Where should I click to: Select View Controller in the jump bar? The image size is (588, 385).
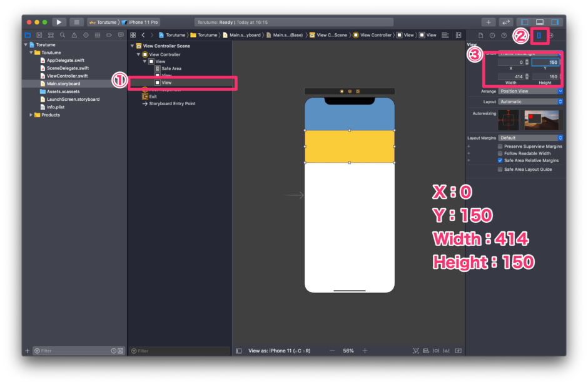pyautogui.click(x=375, y=35)
